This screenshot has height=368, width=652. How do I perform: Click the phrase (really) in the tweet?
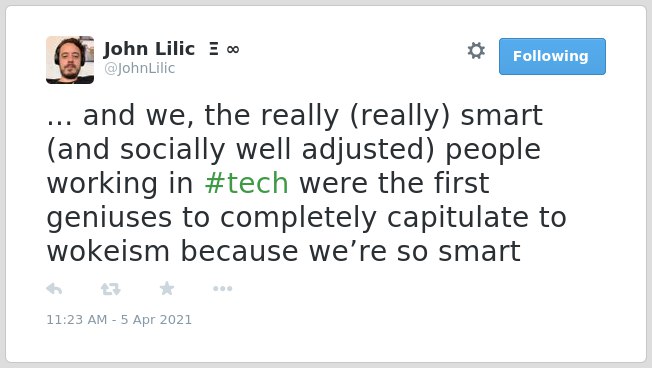(400, 116)
